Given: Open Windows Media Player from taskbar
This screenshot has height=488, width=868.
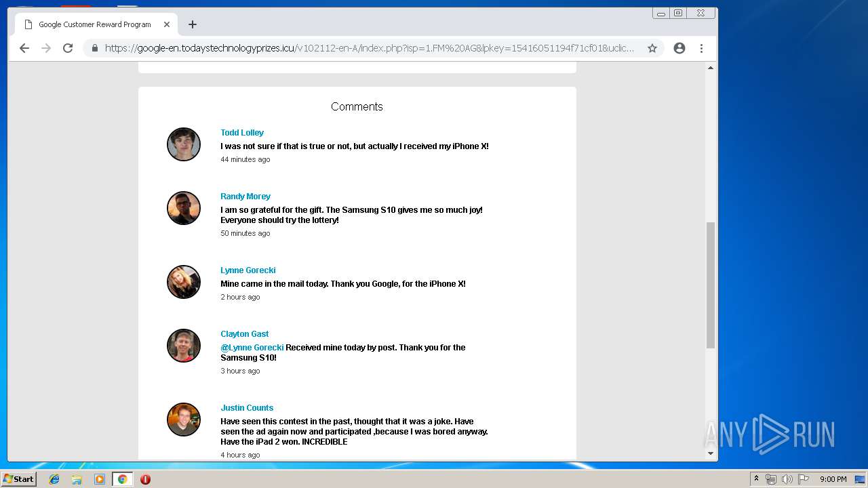Looking at the screenshot, I should tap(100, 479).
